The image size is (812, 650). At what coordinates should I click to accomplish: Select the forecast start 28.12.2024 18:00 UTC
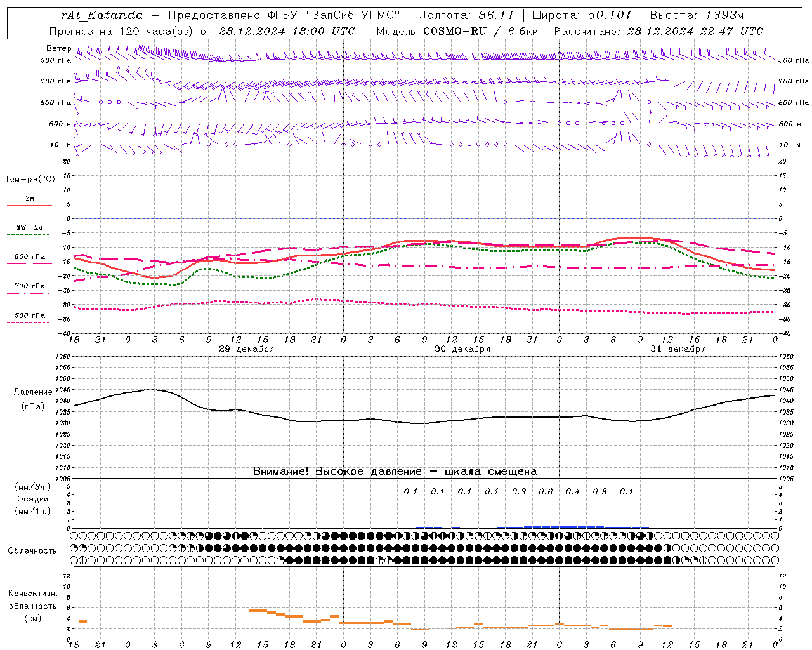[287, 31]
